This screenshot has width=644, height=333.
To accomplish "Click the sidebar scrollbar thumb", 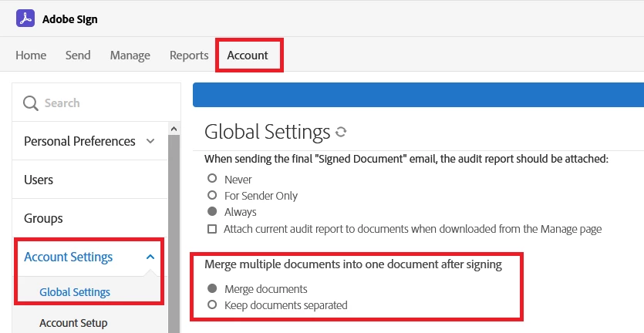I will coord(174,234).
